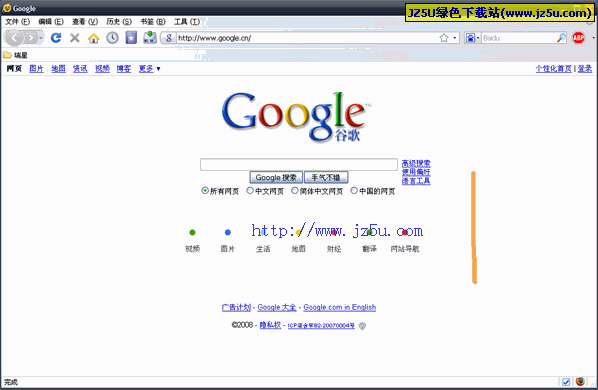
Task: Open the Downloads icon with green arrow
Action: click(150, 37)
